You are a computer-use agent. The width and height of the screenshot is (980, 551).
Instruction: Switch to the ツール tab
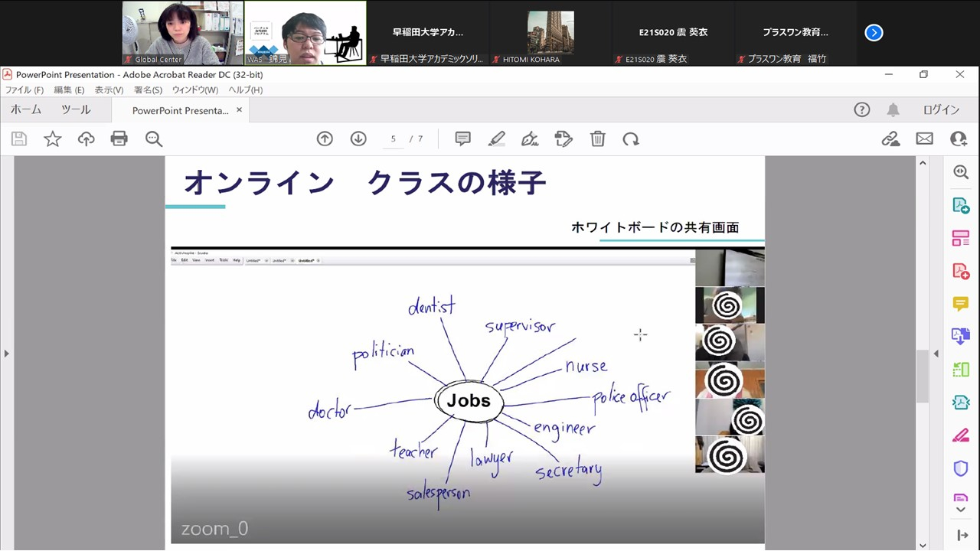(76, 110)
